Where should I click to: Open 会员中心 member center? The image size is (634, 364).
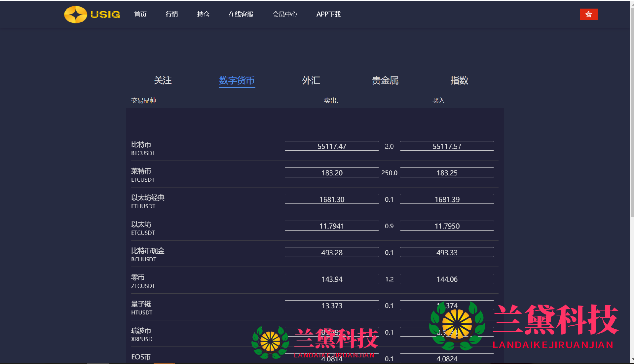tap(285, 14)
